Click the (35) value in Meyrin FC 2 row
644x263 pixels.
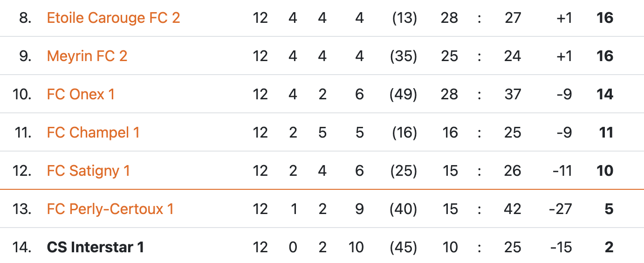point(403,56)
